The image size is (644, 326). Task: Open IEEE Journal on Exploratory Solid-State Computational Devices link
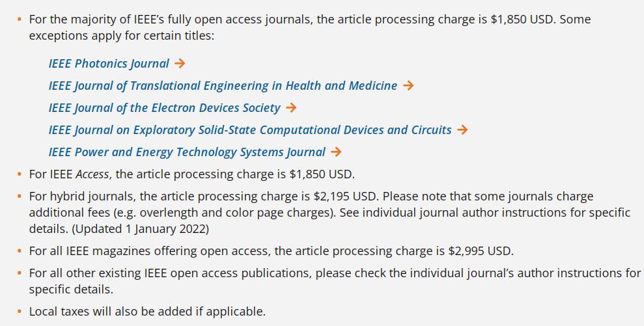[x=250, y=130]
